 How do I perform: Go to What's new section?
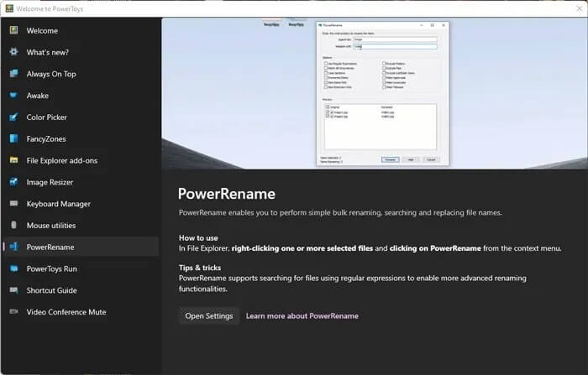(x=80, y=53)
